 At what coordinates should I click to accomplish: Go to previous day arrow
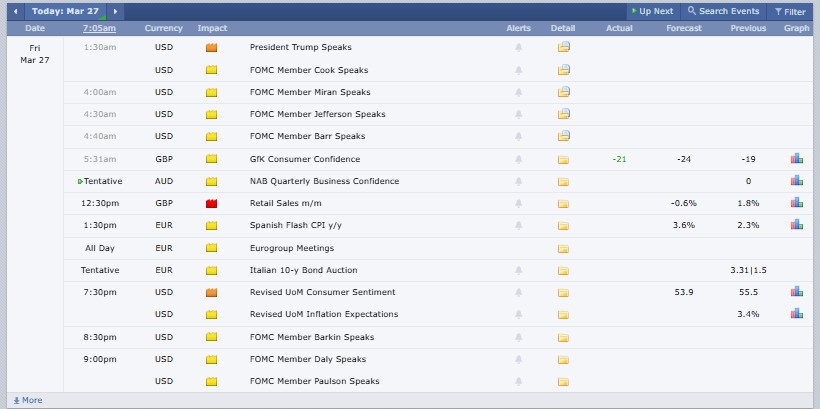tap(16, 12)
